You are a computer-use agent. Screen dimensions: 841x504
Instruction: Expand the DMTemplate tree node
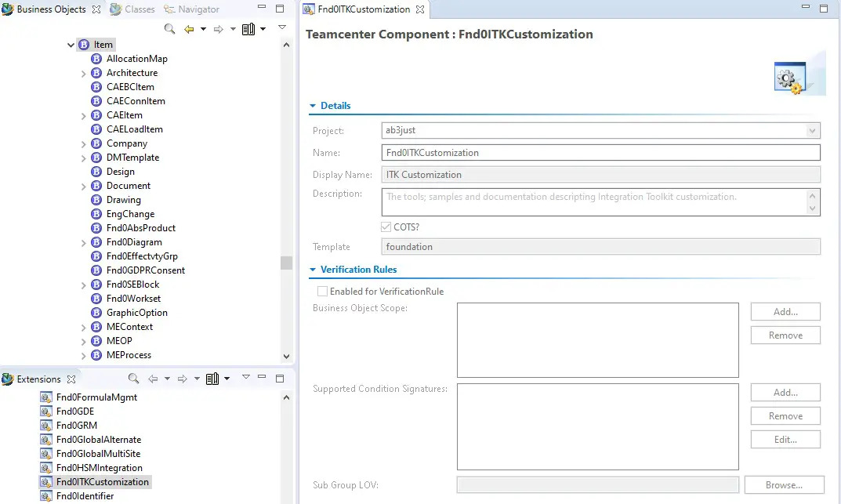coord(84,158)
